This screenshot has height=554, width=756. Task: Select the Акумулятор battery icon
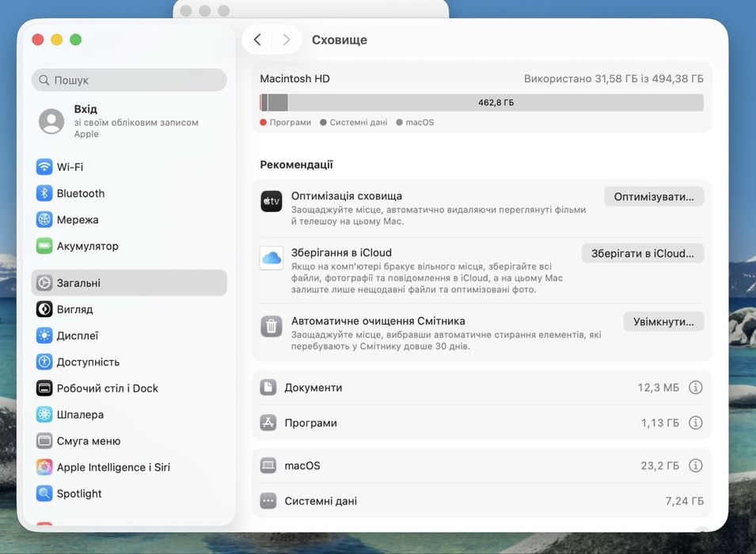(x=44, y=246)
